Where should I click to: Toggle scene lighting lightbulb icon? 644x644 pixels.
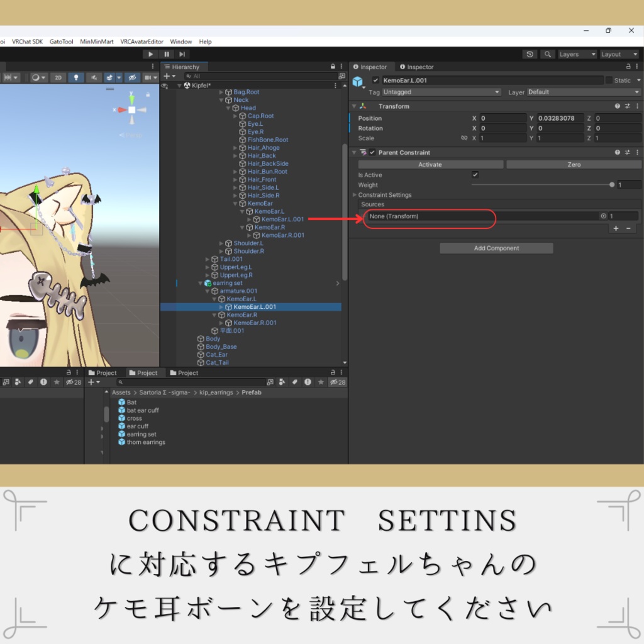coord(76,77)
